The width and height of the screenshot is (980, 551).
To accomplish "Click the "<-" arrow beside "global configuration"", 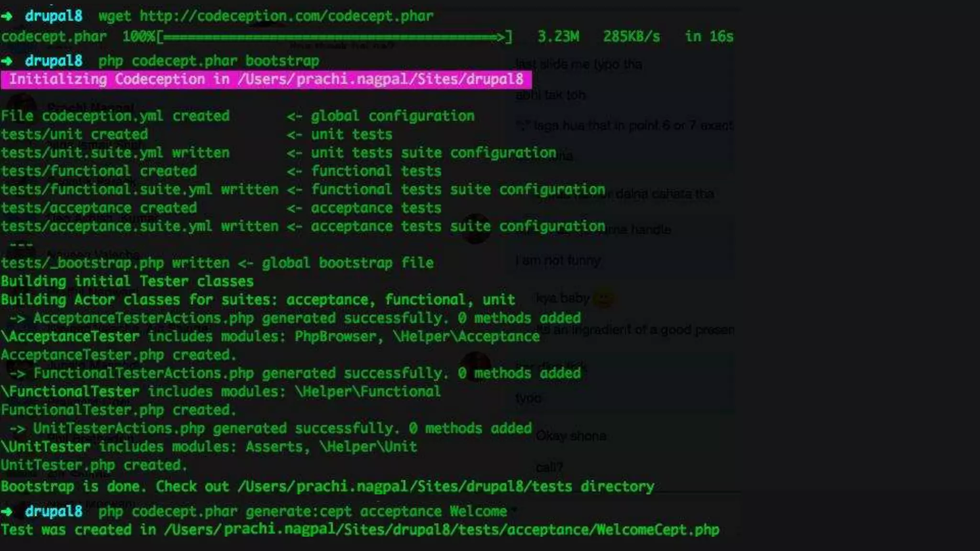I will [294, 116].
